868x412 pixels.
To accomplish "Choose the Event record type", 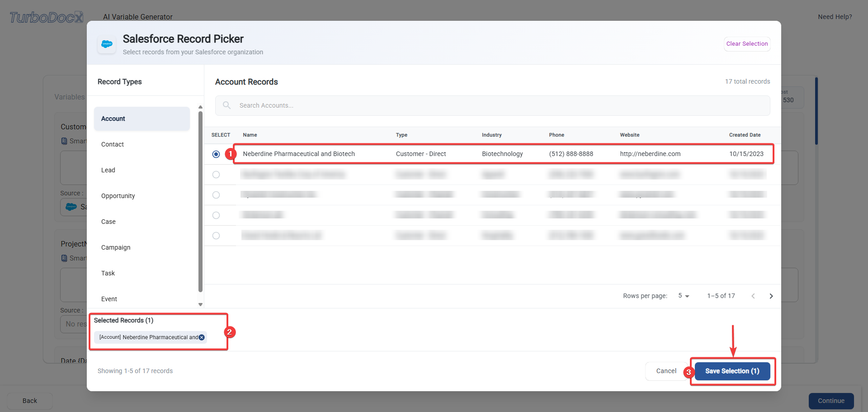I will click(x=142, y=299).
